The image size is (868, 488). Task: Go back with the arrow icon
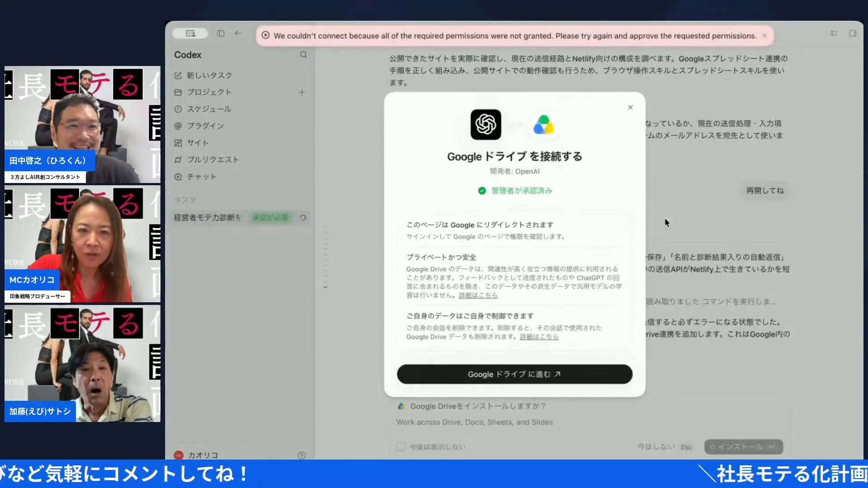coord(238,33)
